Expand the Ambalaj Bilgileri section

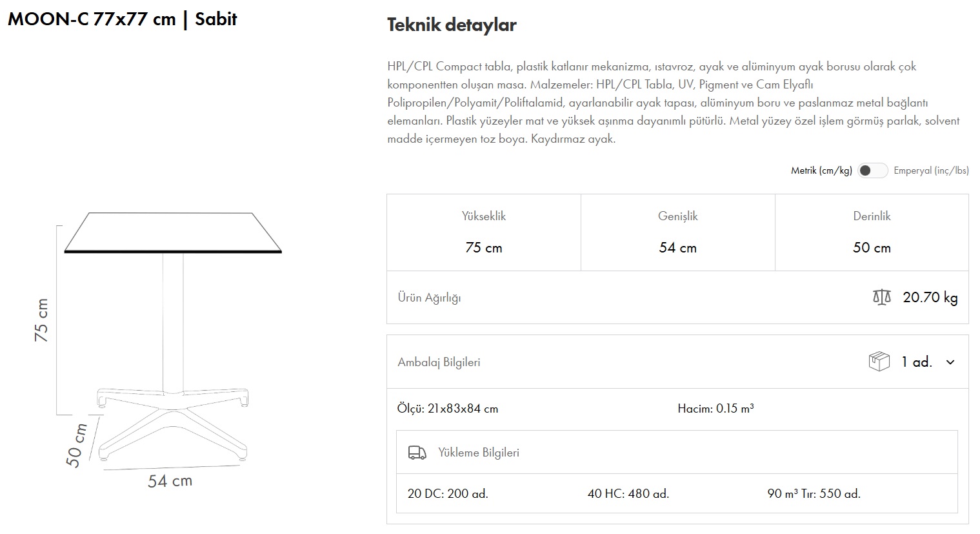[x=439, y=362]
